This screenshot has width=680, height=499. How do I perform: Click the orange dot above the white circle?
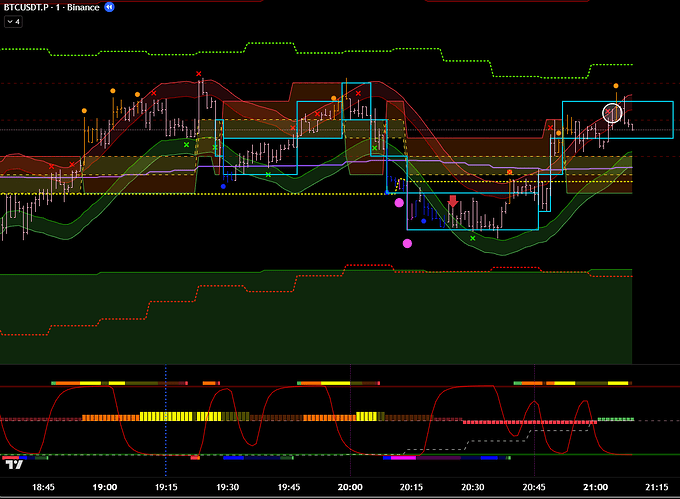[615, 86]
